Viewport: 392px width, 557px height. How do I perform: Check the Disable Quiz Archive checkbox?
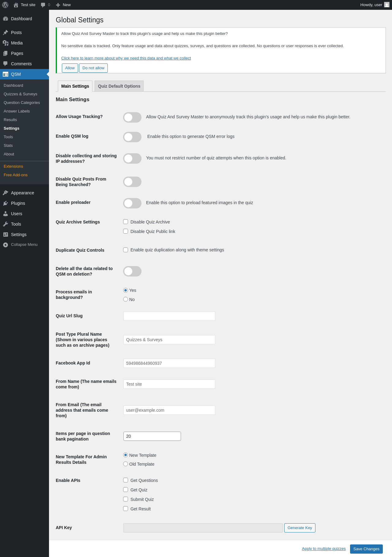click(x=126, y=222)
